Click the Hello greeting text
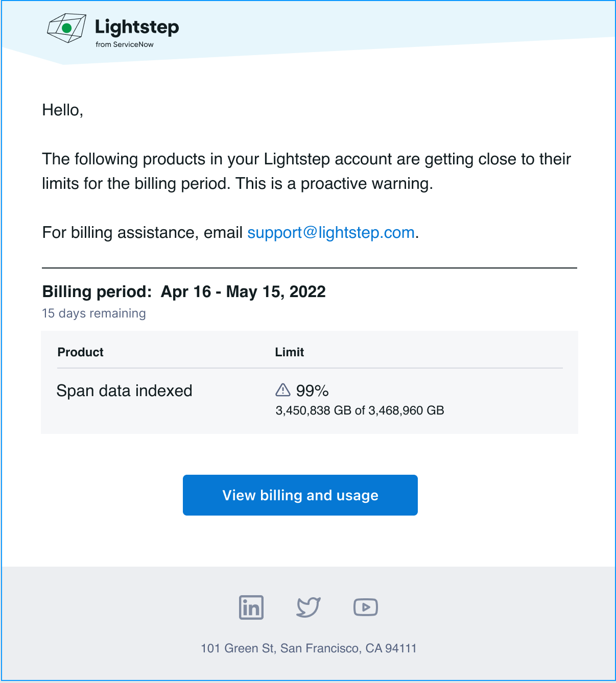 click(62, 110)
